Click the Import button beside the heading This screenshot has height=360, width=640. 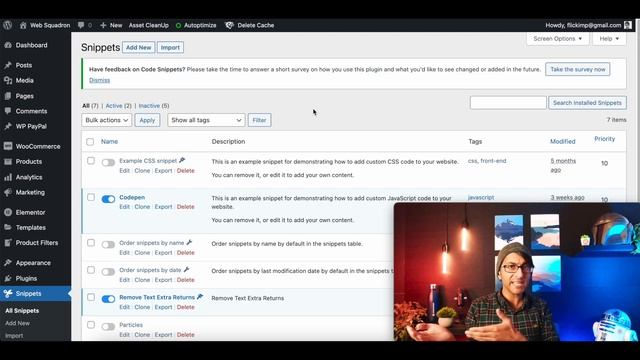point(170,47)
